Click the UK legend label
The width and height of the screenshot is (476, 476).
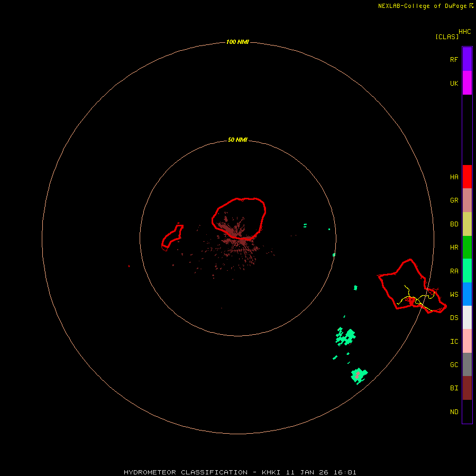(454, 83)
